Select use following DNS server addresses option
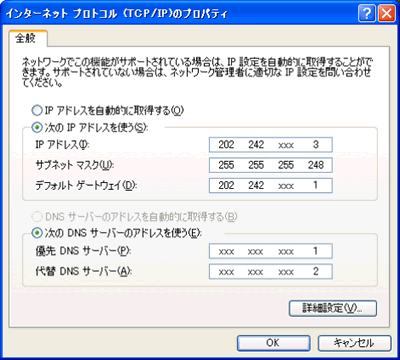Image resolution: width=400 pixels, height=360 pixels. tap(36, 233)
